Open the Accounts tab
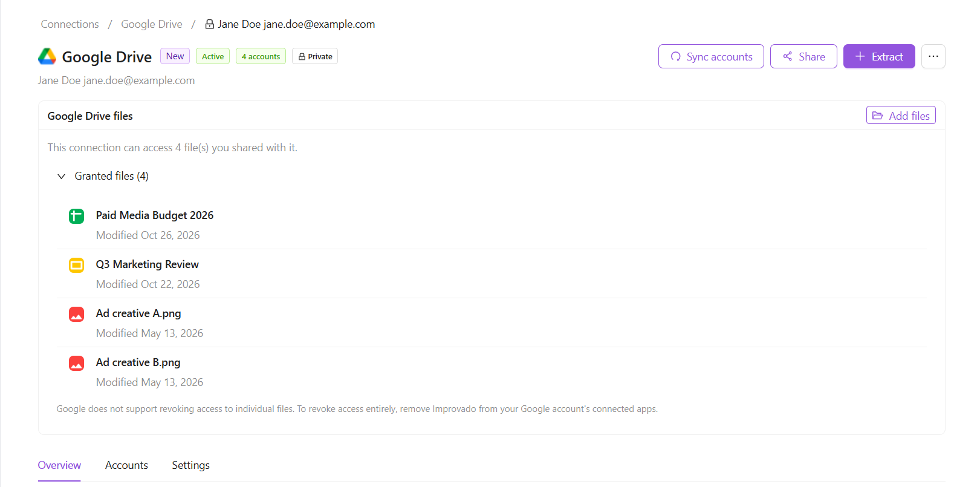The width and height of the screenshot is (980, 487). pyautogui.click(x=126, y=465)
